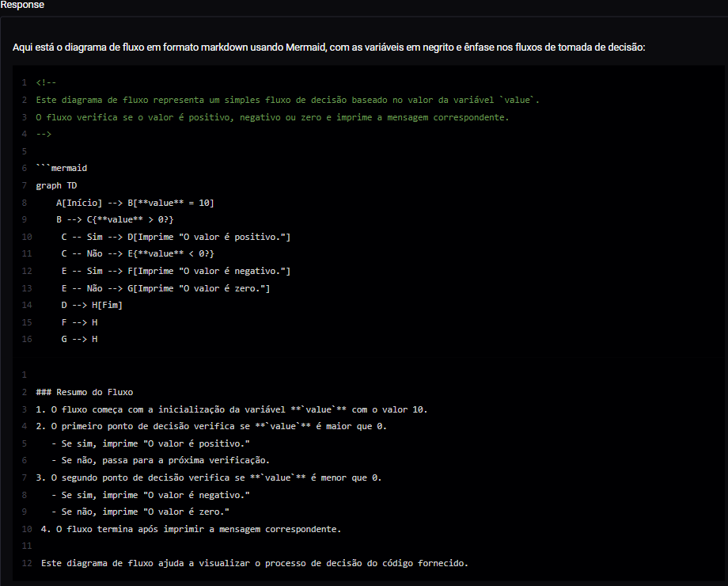Click the line 'D --> H[Fim]'
Image resolution: width=728 pixels, height=586 pixels.
tap(92, 305)
